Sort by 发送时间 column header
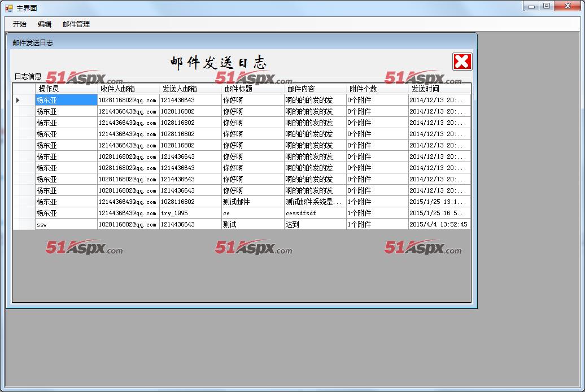 439,89
